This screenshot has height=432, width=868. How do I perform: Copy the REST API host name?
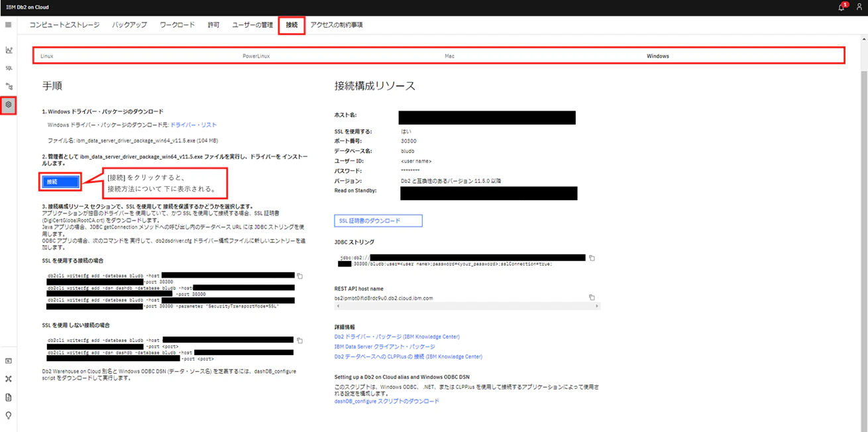[592, 297]
